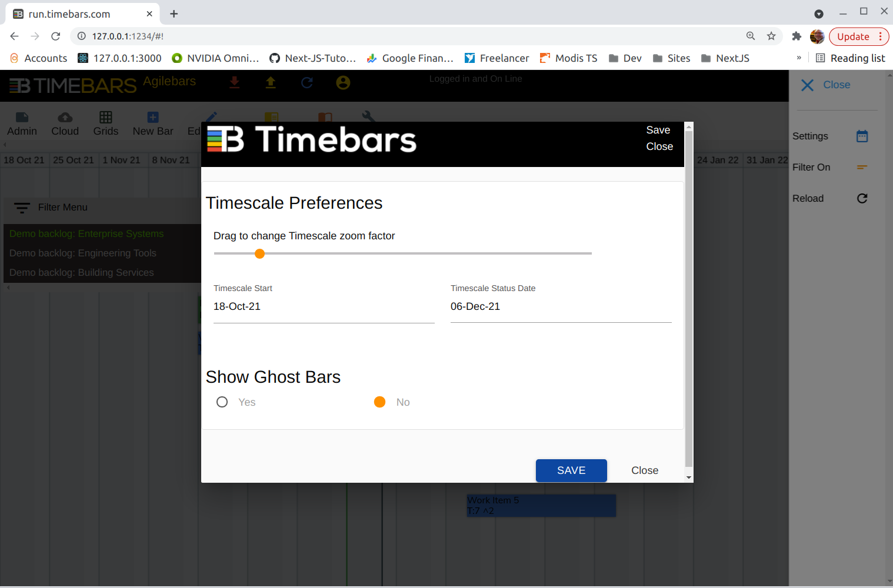Click the Cloud toolbar icon

(x=65, y=123)
